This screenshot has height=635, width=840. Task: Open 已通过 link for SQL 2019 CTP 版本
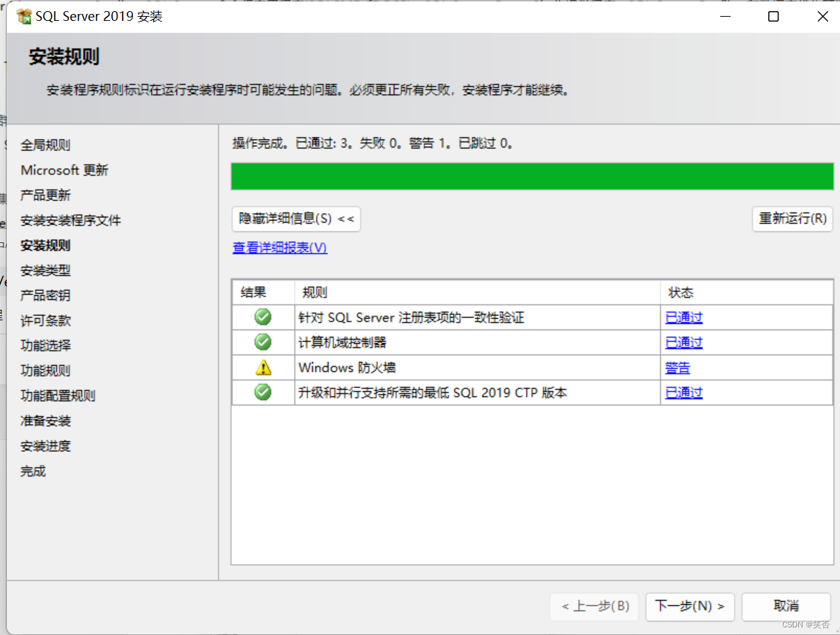click(684, 393)
